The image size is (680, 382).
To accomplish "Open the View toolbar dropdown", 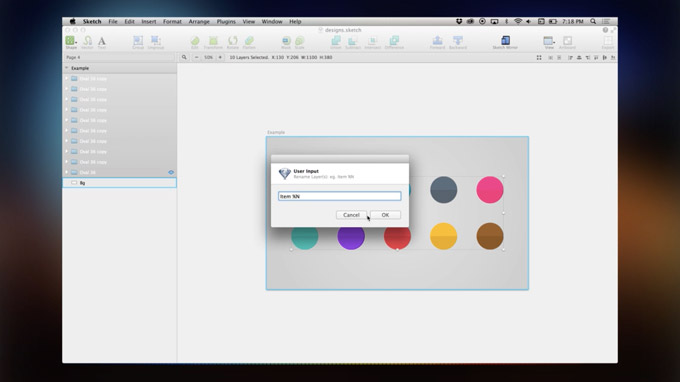I will [549, 42].
